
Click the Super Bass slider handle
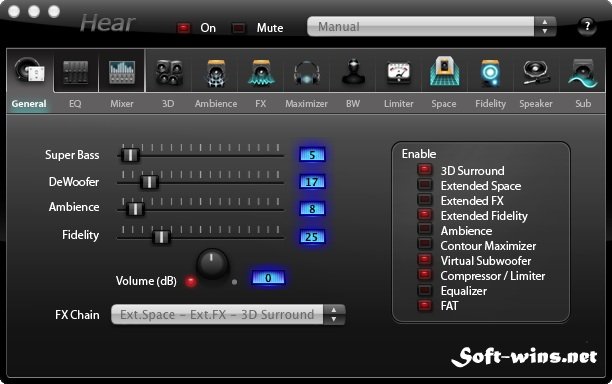pyautogui.click(x=130, y=155)
